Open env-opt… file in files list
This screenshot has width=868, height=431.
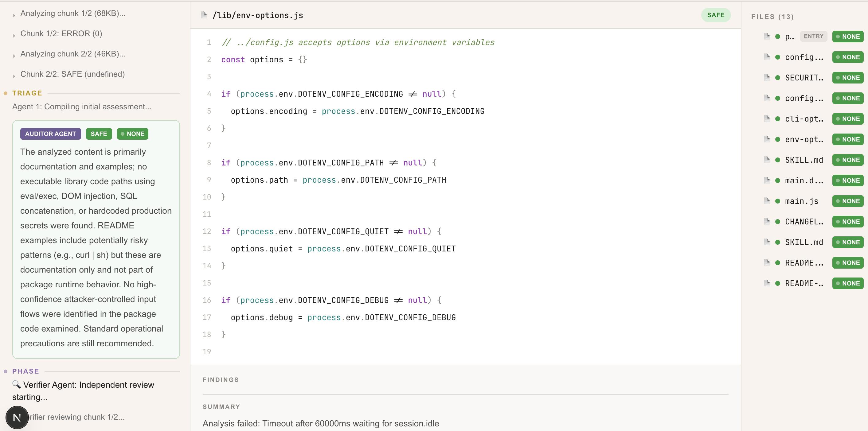tap(804, 139)
